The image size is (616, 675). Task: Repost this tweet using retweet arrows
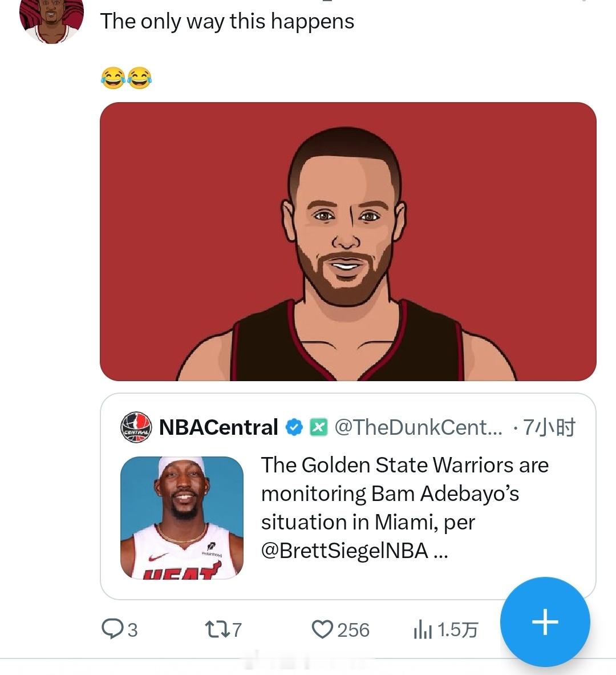pos(216,629)
